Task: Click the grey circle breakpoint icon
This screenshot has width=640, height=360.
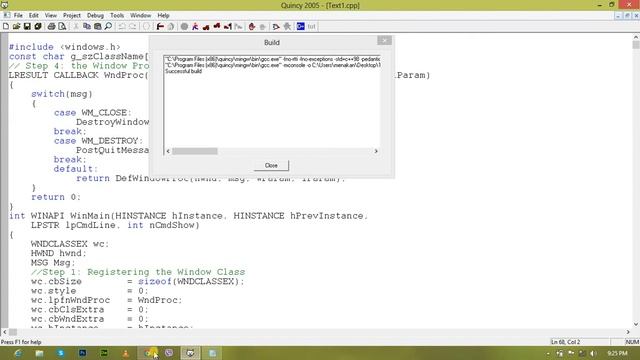Action: tap(184, 27)
